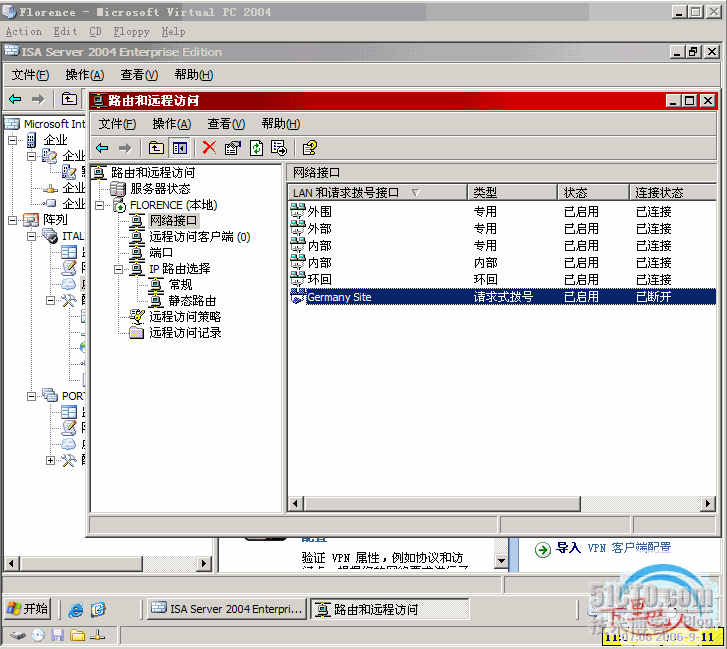
Task: Click the help icon in the routing toolbar
Action: 309,148
